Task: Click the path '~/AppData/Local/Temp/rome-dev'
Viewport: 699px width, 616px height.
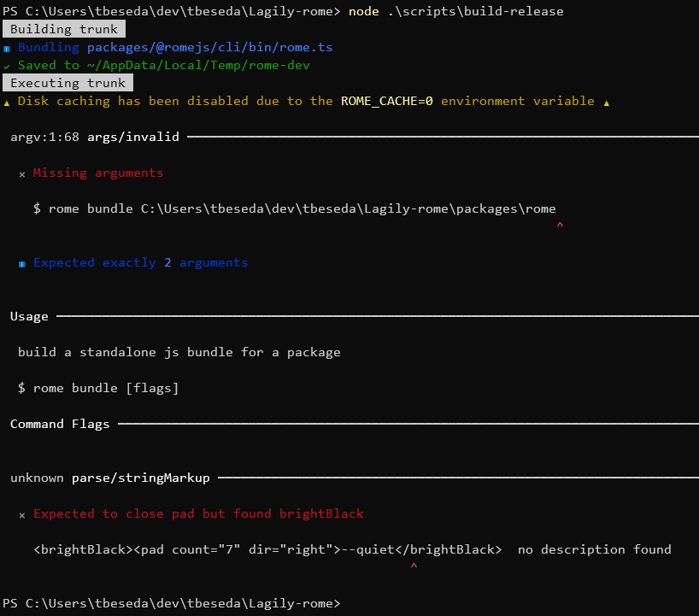Action: [198, 65]
